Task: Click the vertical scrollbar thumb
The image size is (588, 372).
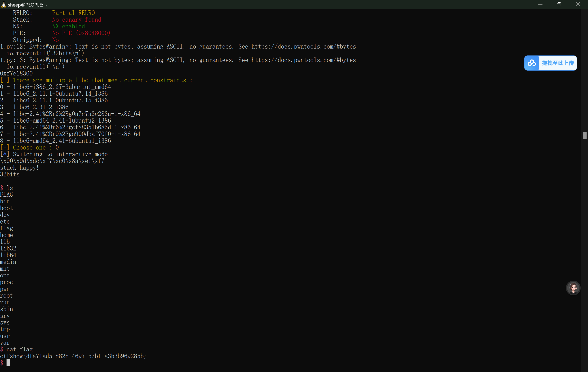Action: (584, 136)
